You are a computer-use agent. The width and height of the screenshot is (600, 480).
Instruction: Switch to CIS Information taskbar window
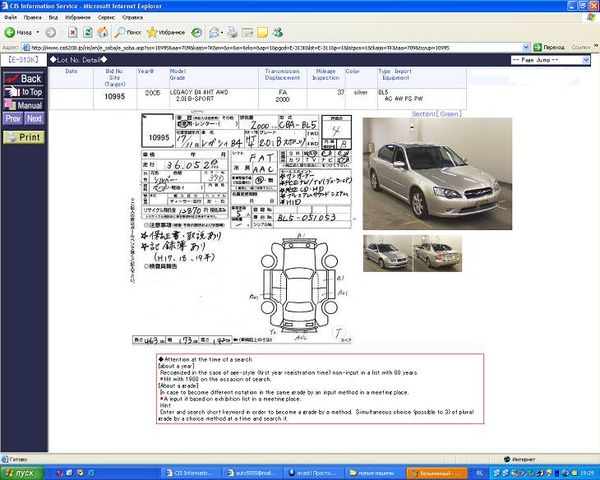(x=191, y=473)
